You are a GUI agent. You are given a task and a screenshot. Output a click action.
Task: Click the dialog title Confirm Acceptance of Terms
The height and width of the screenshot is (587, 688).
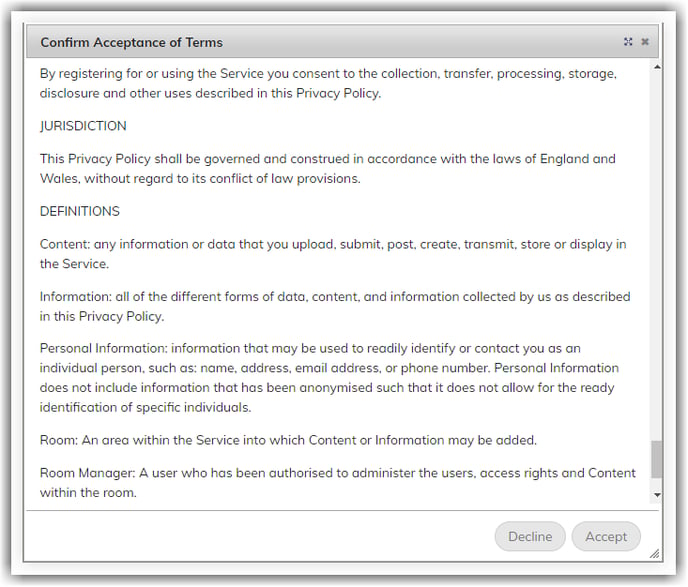click(x=132, y=42)
